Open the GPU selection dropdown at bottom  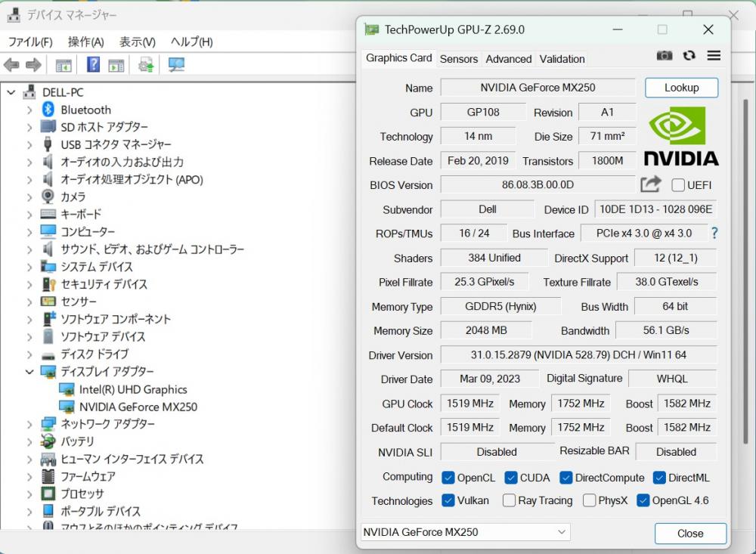click(x=465, y=532)
